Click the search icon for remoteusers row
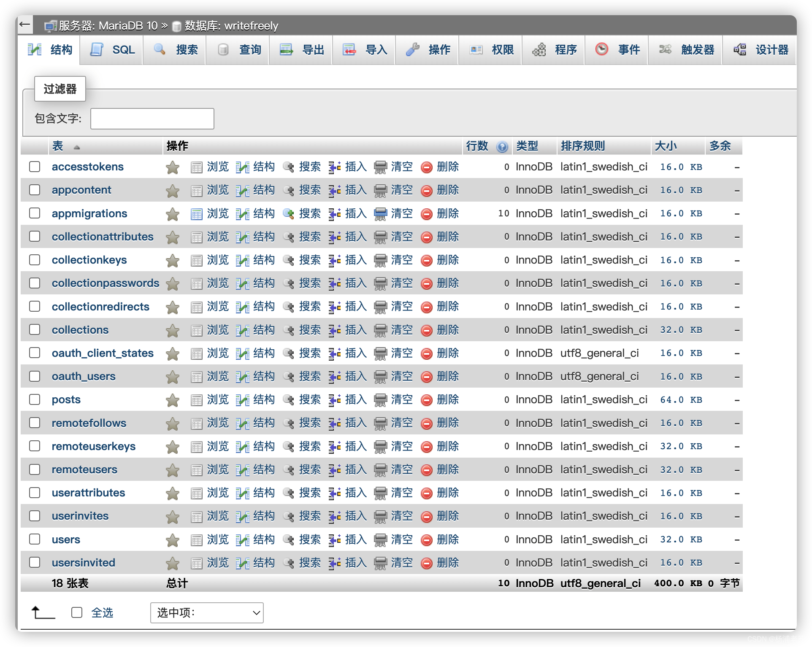812x647 pixels. [x=288, y=470]
